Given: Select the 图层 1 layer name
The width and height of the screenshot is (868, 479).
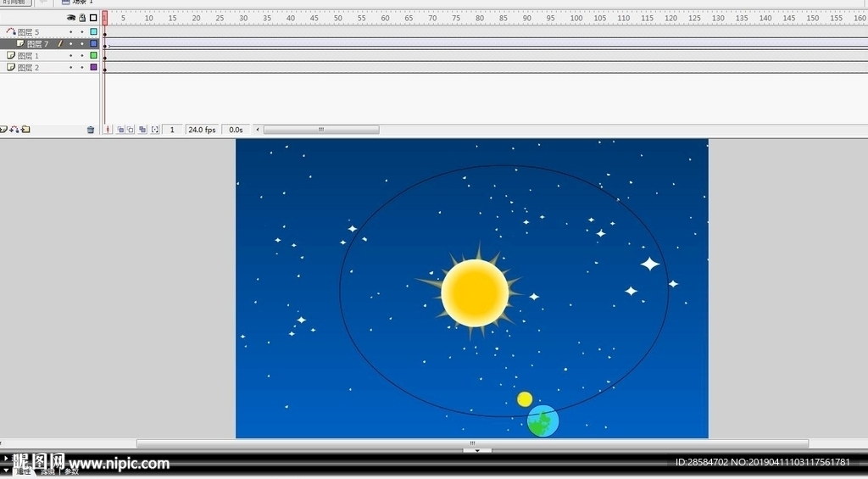Looking at the screenshot, I should pos(28,55).
